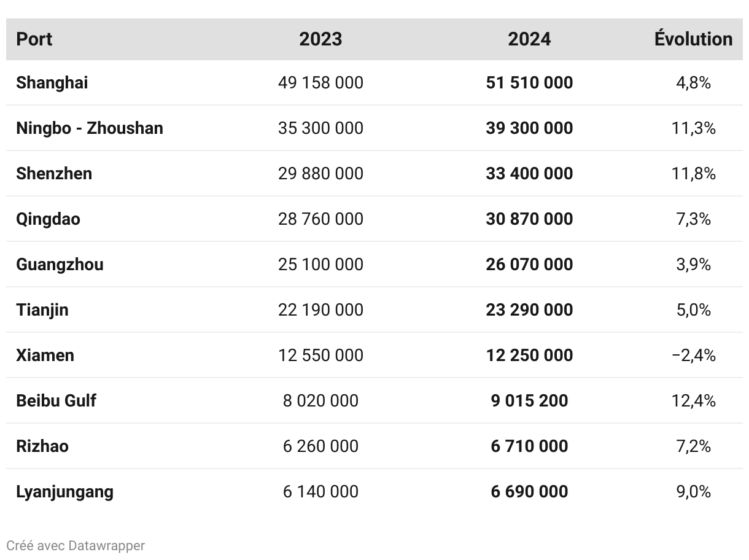This screenshot has width=749, height=560.
Task: Select Ningbo 2023 value 35 300 000
Action: pos(320,128)
